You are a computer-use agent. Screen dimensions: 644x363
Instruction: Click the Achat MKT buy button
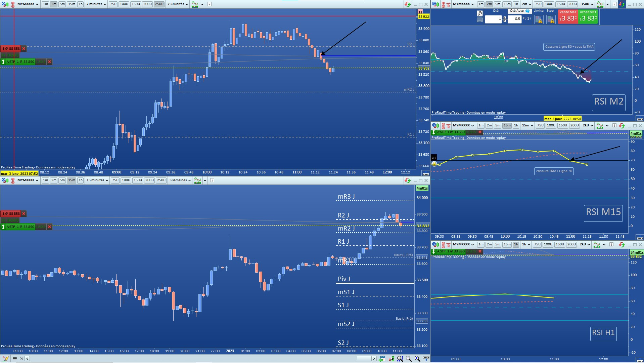(x=588, y=16)
